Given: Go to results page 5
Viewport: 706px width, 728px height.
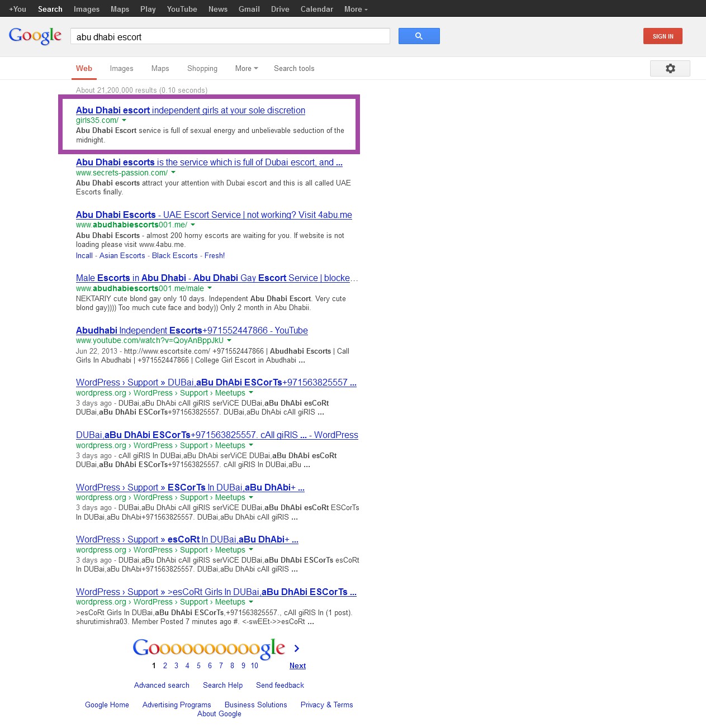Looking at the screenshot, I should point(198,665).
